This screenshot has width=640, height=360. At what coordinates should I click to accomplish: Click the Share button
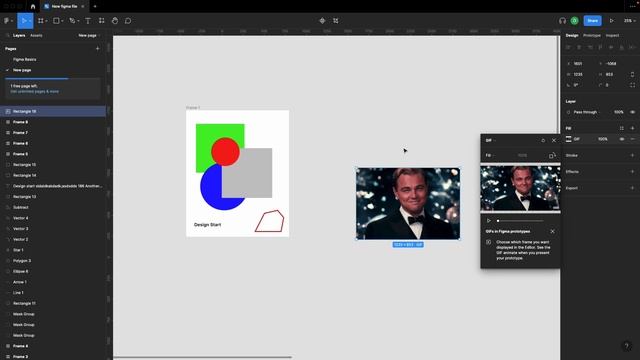click(x=593, y=21)
